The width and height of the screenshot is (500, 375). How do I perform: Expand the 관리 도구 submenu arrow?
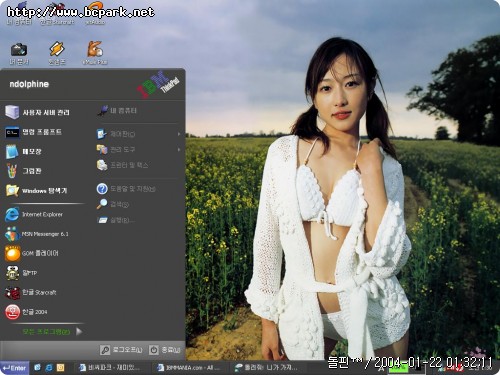[x=179, y=150]
